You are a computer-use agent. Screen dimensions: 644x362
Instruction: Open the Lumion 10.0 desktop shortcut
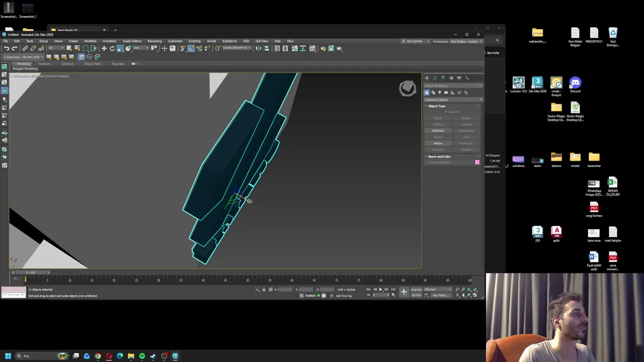click(x=518, y=84)
